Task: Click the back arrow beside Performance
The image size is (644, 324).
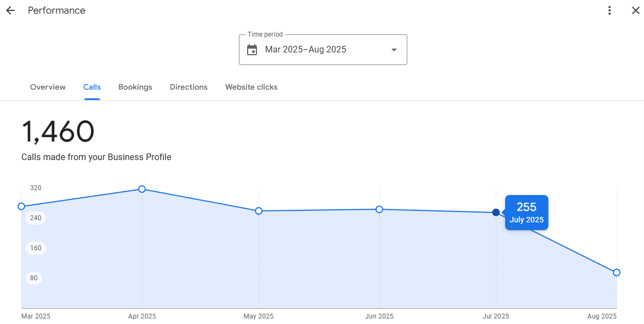Action: pyautogui.click(x=10, y=10)
